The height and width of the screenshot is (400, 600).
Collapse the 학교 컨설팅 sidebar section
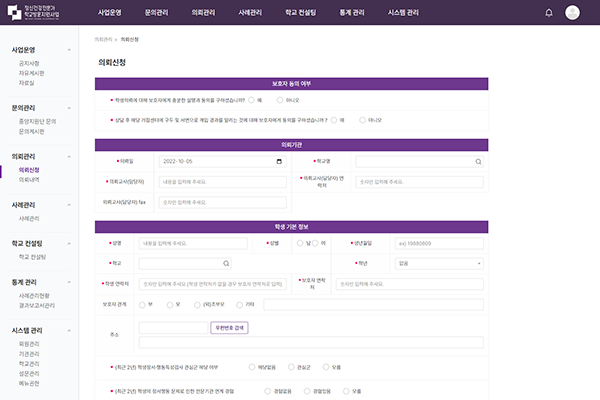(x=69, y=243)
